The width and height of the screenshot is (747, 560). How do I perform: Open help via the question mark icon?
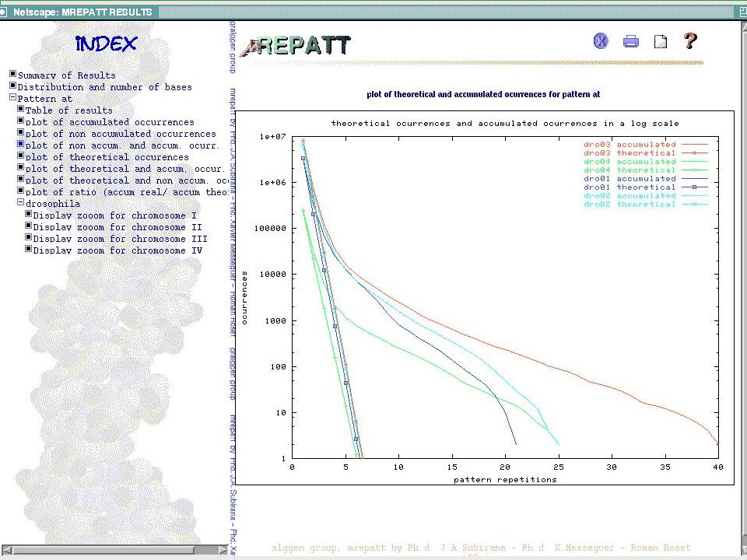pos(690,40)
